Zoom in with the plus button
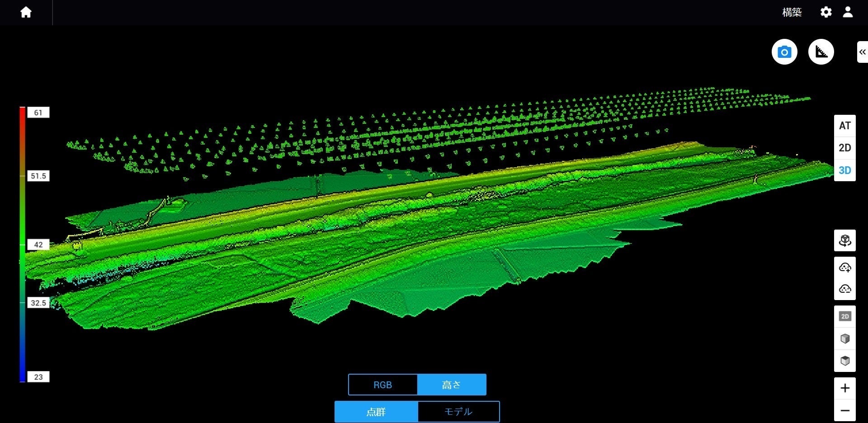The image size is (868, 423). 844,388
